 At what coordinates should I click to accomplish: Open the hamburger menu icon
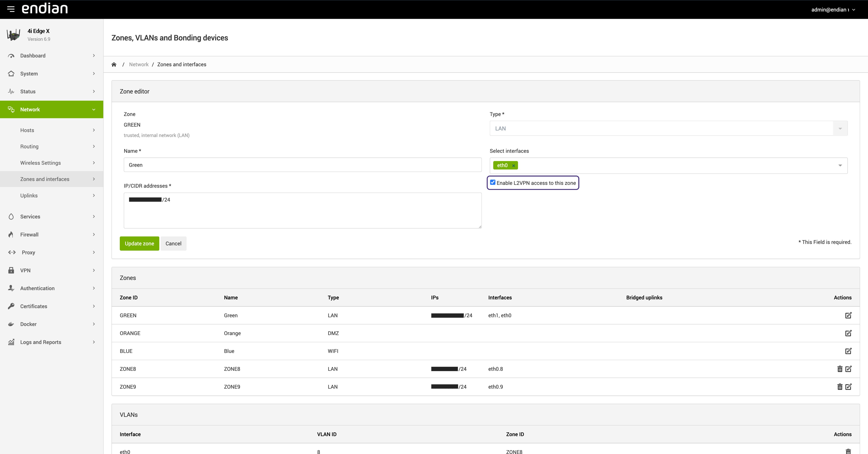11,9
